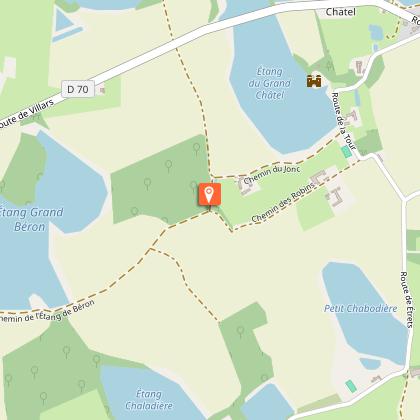
Task: Click the Chemin des Robins label
Action: click(283, 203)
